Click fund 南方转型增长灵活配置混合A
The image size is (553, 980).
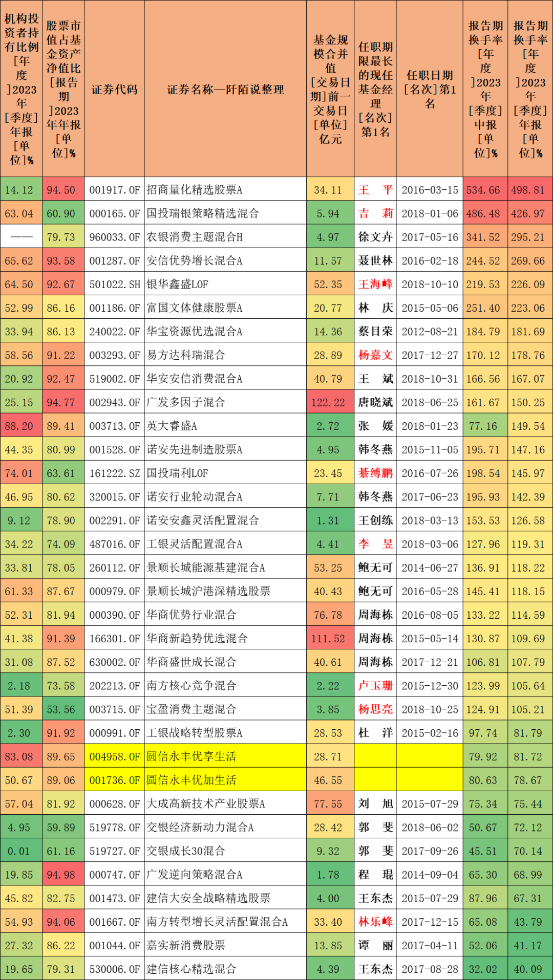click(x=217, y=922)
